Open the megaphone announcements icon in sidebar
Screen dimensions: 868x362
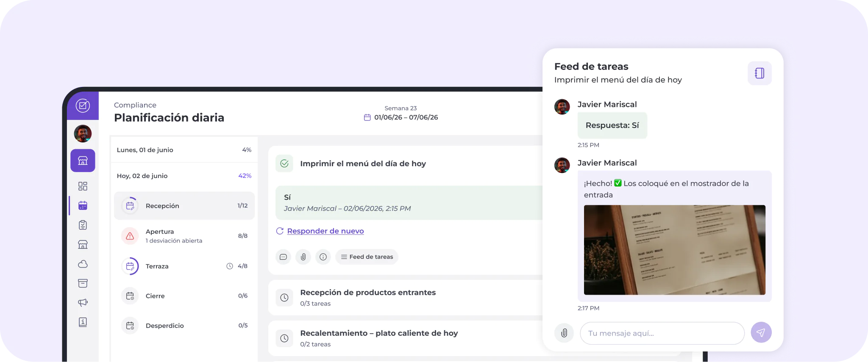point(83,303)
